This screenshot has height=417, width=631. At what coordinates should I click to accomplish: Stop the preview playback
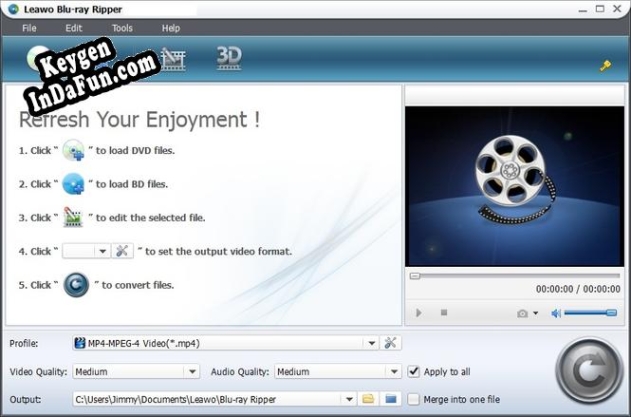click(x=444, y=312)
